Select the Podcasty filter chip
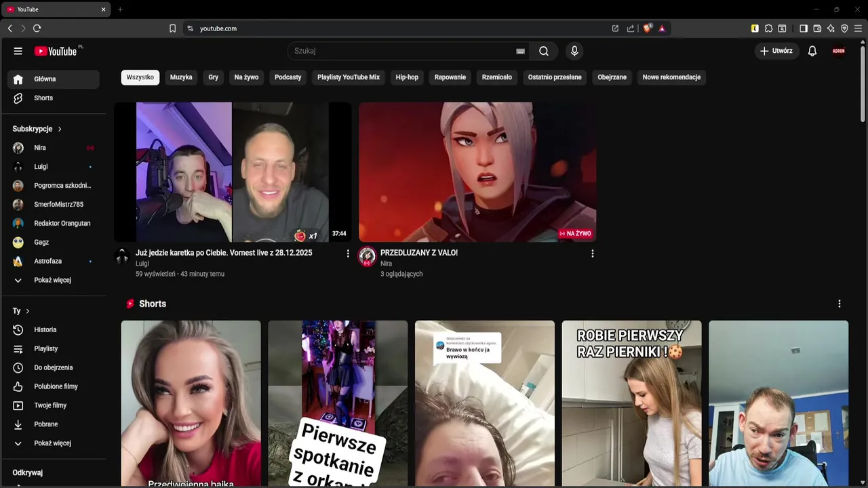The image size is (868, 488). [x=288, y=77]
